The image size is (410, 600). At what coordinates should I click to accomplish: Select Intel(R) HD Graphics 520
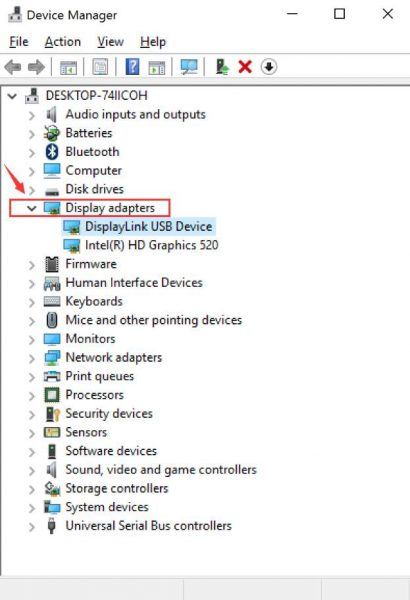click(152, 245)
